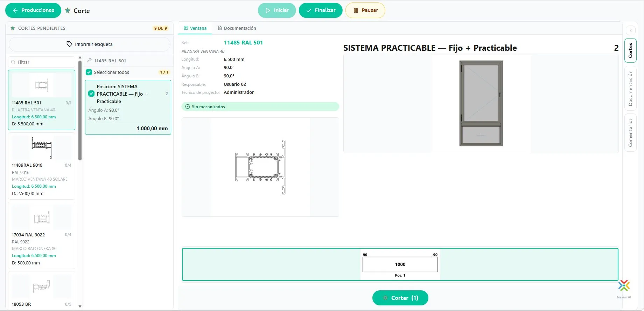Click the D: 500,00 mm value
The width and height of the screenshot is (644, 311).
point(26,263)
